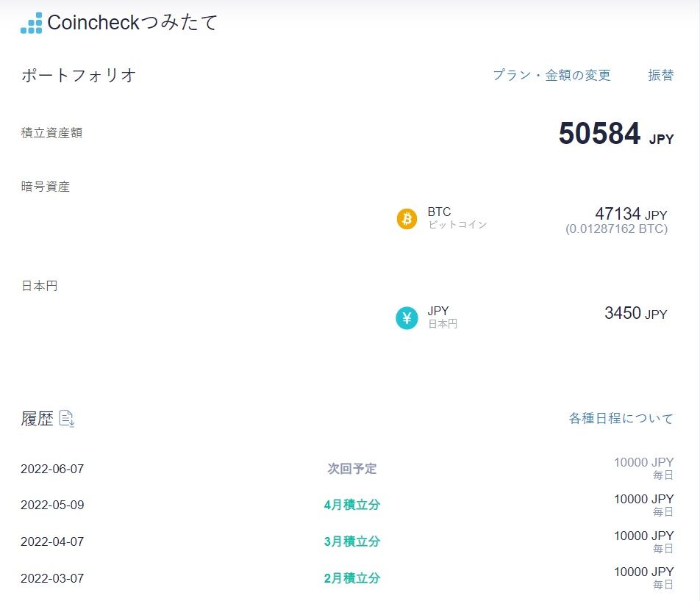The width and height of the screenshot is (700, 601).
Task: Open the 各種日程について link
Action: 621,418
